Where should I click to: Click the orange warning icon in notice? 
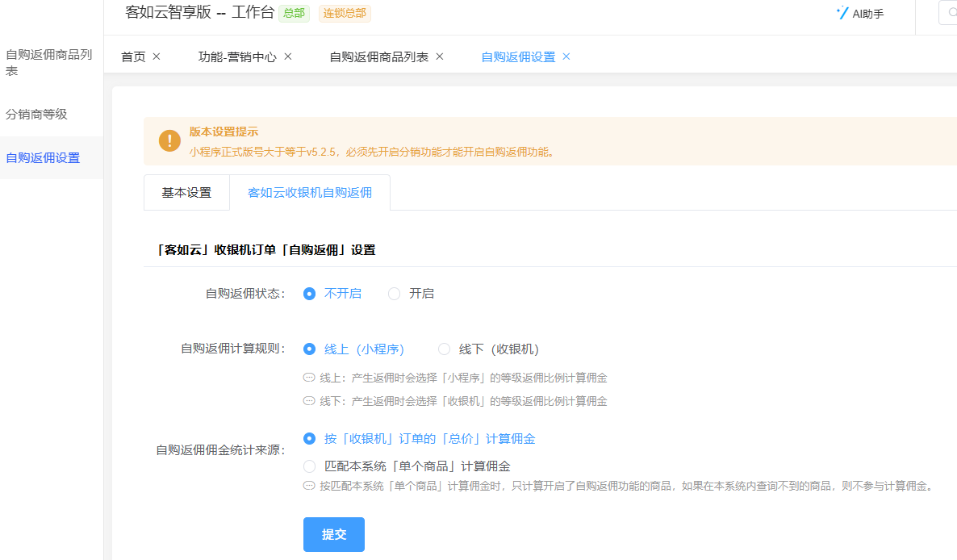coord(169,140)
